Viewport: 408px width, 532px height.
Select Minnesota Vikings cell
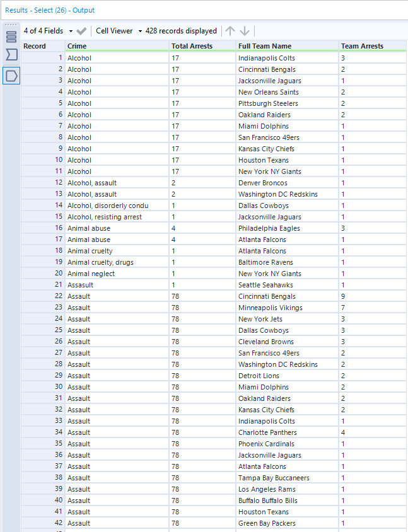click(x=287, y=308)
